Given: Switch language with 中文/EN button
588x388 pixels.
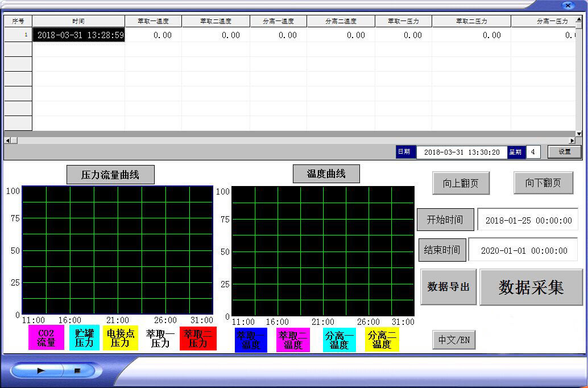Looking at the screenshot, I should coord(453,340).
